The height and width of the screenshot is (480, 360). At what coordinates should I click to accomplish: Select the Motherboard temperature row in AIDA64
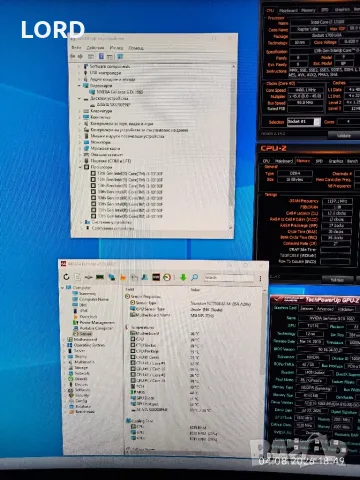click(145, 333)
